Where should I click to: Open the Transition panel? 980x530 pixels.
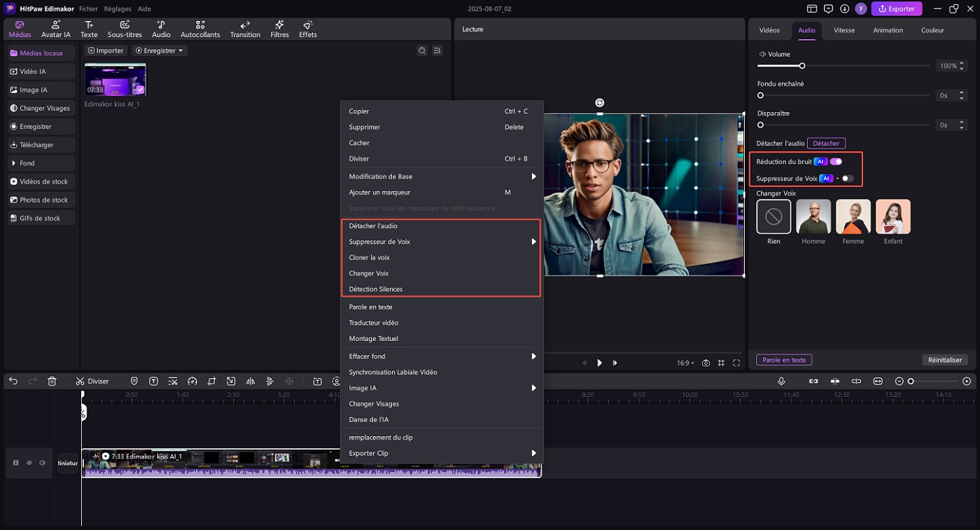click(x=245, y=29)
